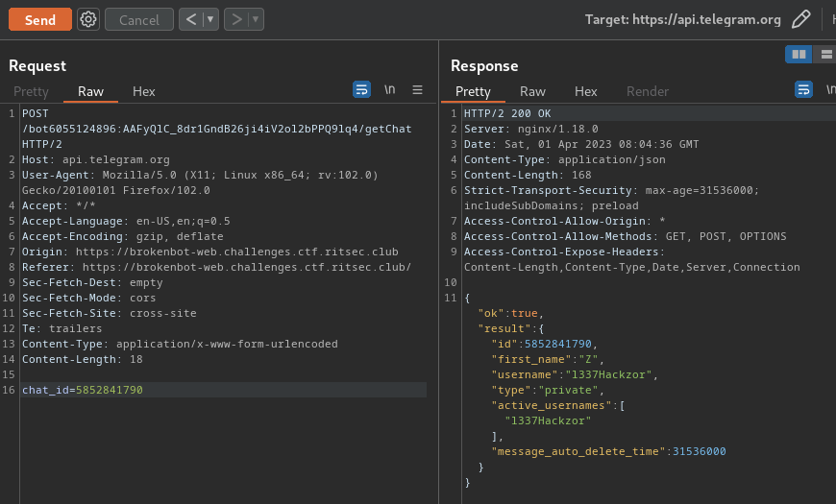Open history dropdown next to forward arrow
The width and height of the screenshot is (836, 504).
click(x=256, y=20)
